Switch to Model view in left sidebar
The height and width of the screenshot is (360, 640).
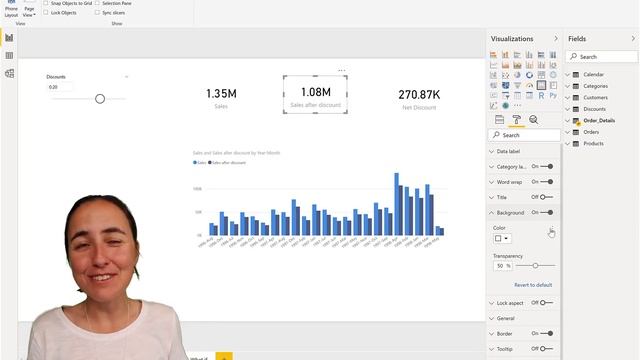coord(9,73)
